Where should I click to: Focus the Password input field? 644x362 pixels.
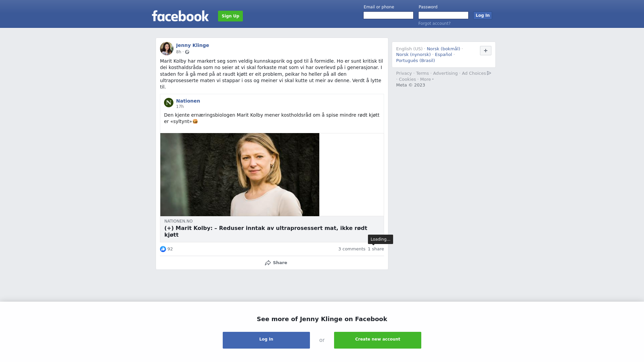coord(443,15)
